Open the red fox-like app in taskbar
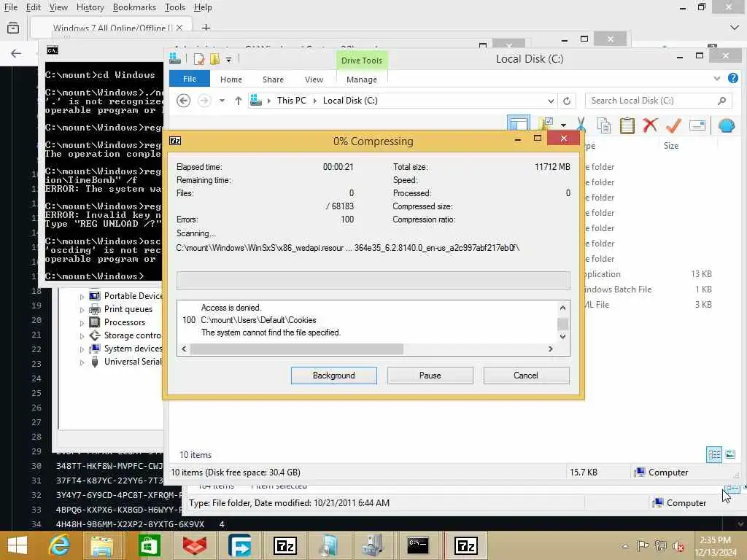The width and height of the screenshot is (747, 560). [x=194, y=545]
